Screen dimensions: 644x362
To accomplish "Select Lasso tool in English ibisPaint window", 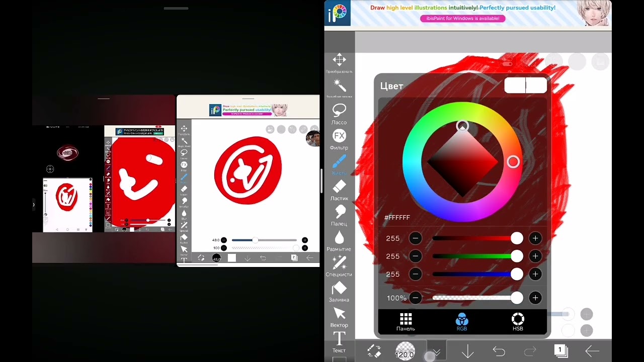I will click(184, 154).
